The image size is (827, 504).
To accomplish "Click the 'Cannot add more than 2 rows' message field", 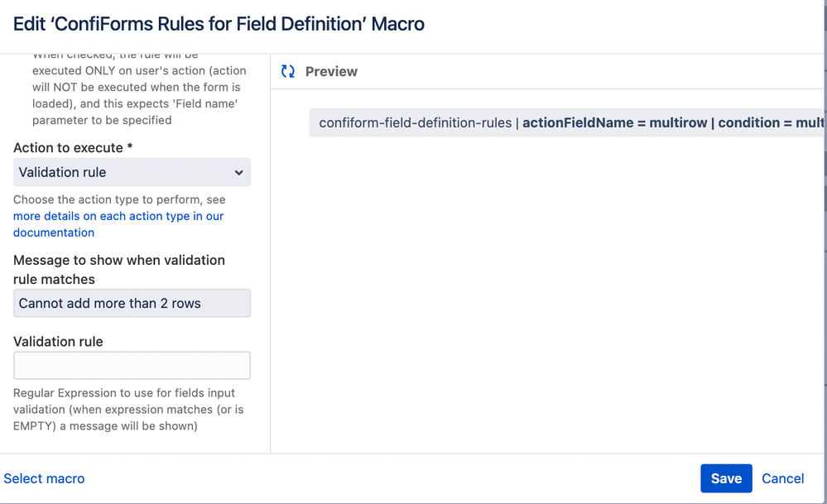I will click(x=132, y=303).
